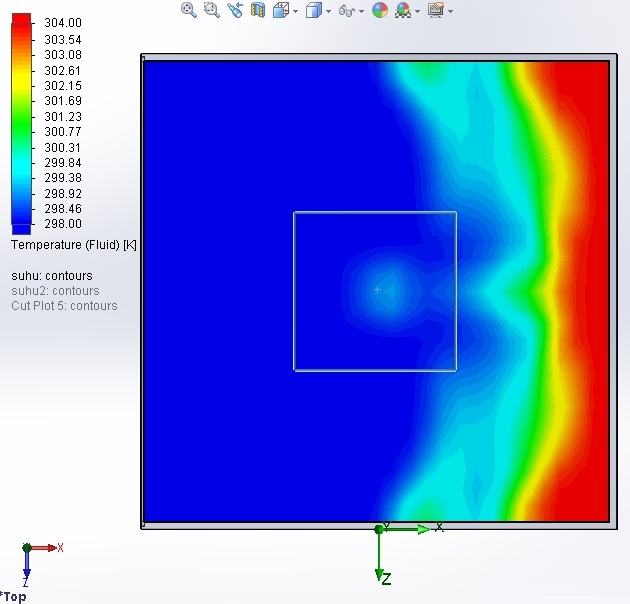Screen dimensions: 630x604
Task: Click the crosshair marker in inner square
Action: pyautogui.click(x=377, y=289)
